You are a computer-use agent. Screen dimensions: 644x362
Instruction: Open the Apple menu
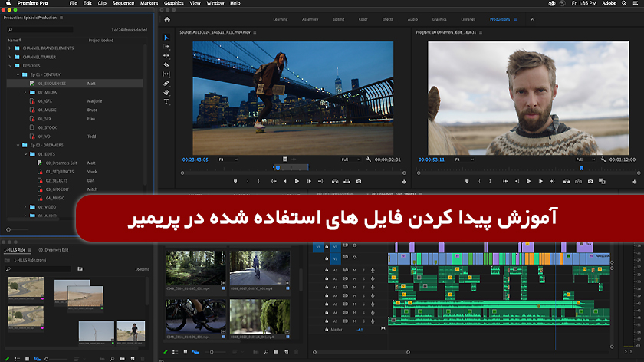coord(8,3)
